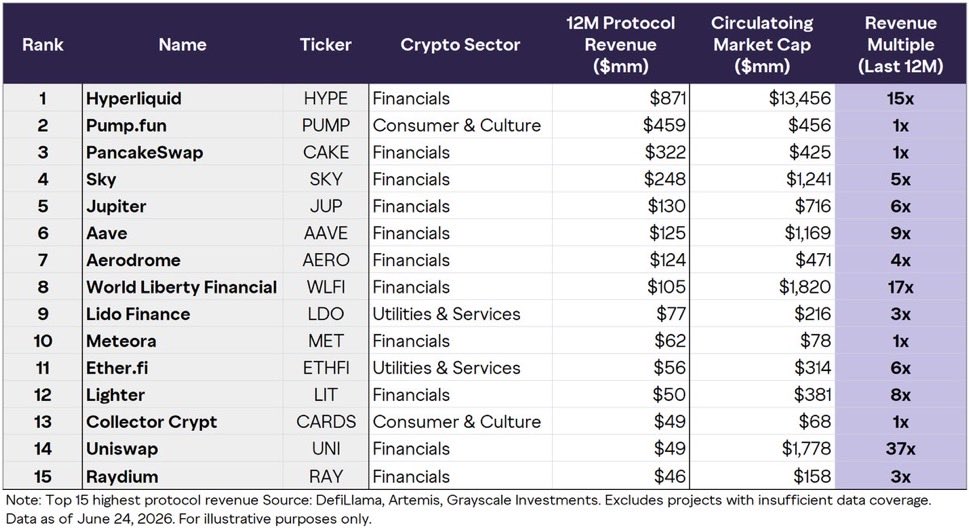This screenshot has height=528, width=969.
Task: Click the 12M Protocol Revenue header
Action: tap(620, 45)
